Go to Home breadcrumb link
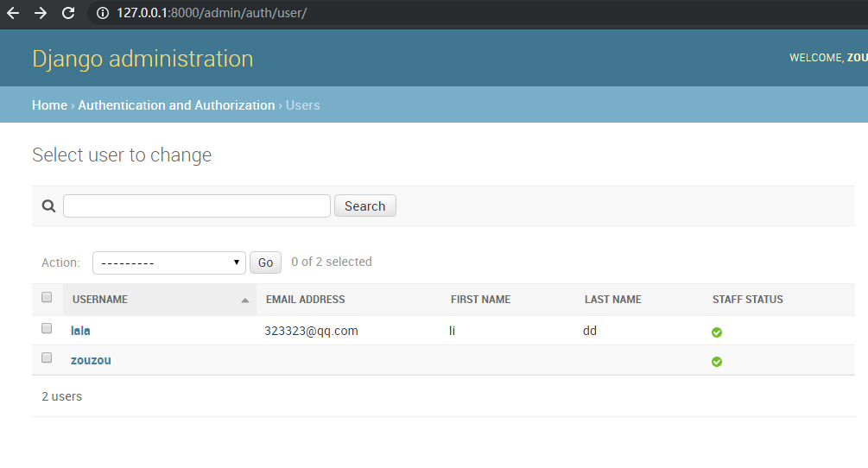The height and width of the screenshot is (468, 868). (x=49, y=105)
